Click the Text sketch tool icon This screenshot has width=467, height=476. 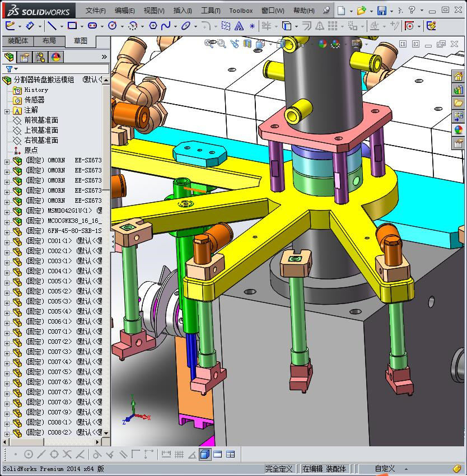pyautogui.click(x=239, y=26)
